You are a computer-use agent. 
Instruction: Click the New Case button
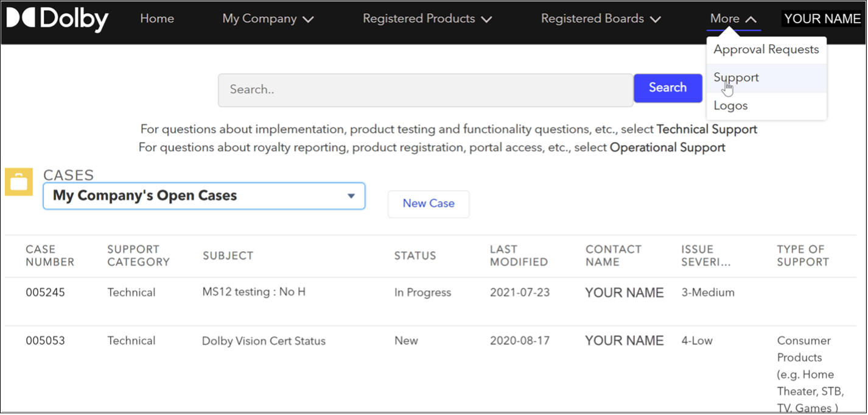point(429,204)
